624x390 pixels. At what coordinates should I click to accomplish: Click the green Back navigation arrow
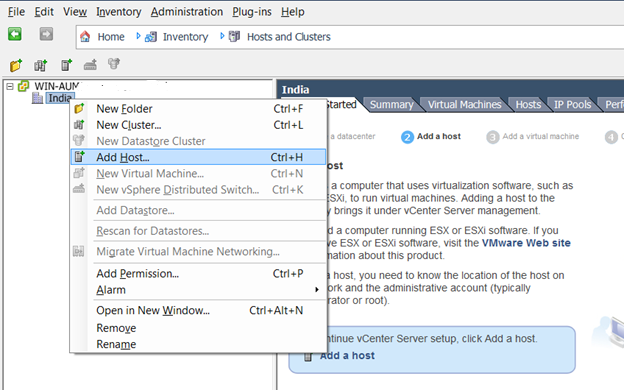tap(15, 34)
